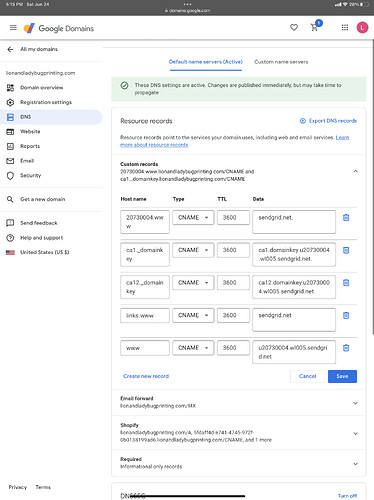Delete the ca12._domainkey record
The width and height of the screenshot is (374, 500).
pyautogui.click(x=346, y=283)
